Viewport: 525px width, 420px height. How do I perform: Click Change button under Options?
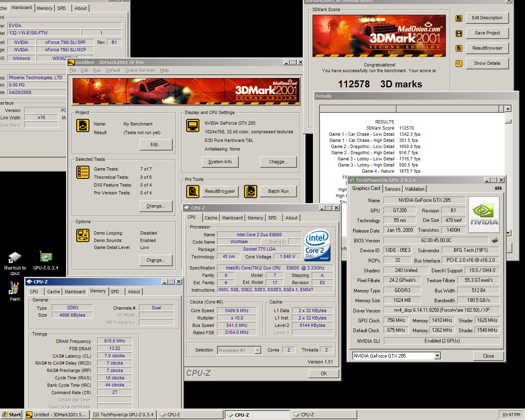coord(155,260)
